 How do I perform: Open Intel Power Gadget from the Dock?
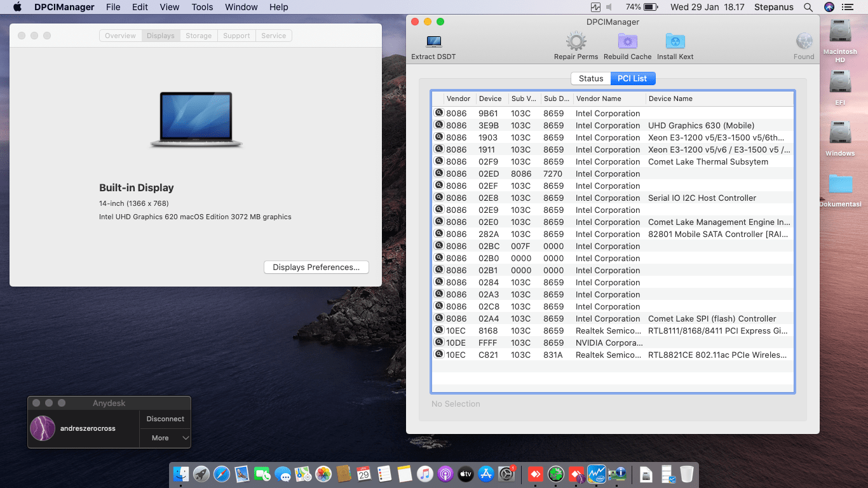click(x=596, y=473)
